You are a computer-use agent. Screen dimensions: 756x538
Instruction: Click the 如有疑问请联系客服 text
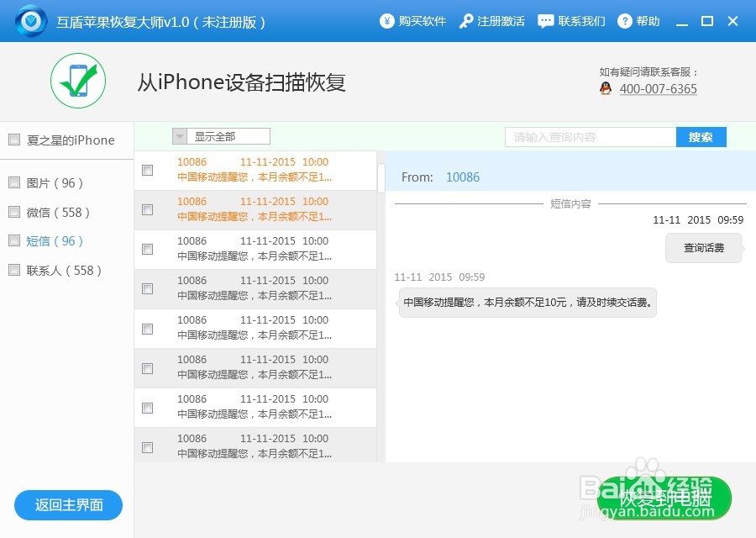(x=648, y=72)
